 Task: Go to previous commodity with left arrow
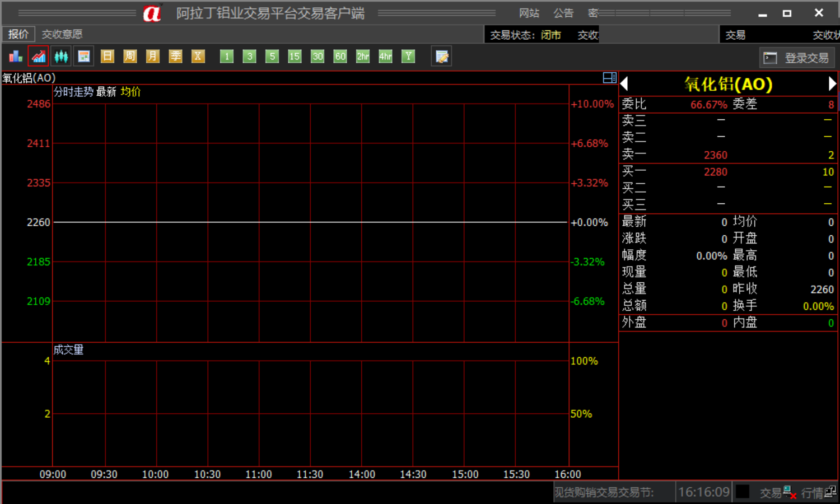(x=624, y=84)
